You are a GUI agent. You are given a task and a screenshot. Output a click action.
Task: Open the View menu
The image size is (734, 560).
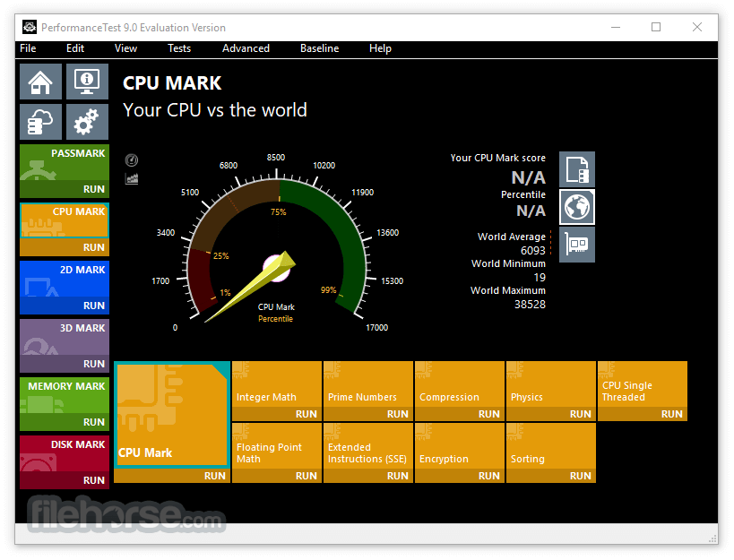126,48
